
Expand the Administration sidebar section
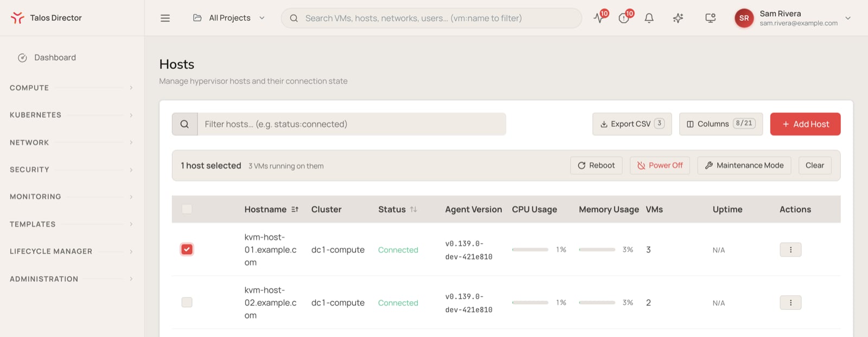pos(72,279)
